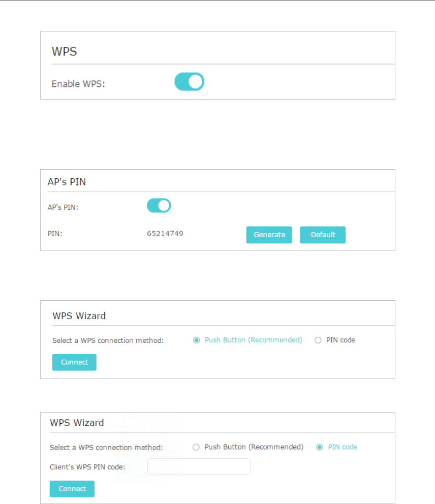The width and height of the screenshot is (435, 504).
Task: Choose the unselected PIN code radio option
Action: (318, 340)
